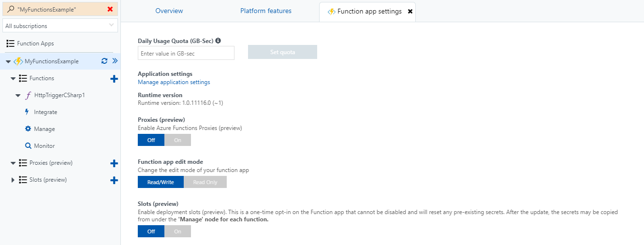Set Proxies (preview) toggle to Off
The height and width of the screenshot is (245, 644).
(x=151, y=140)
